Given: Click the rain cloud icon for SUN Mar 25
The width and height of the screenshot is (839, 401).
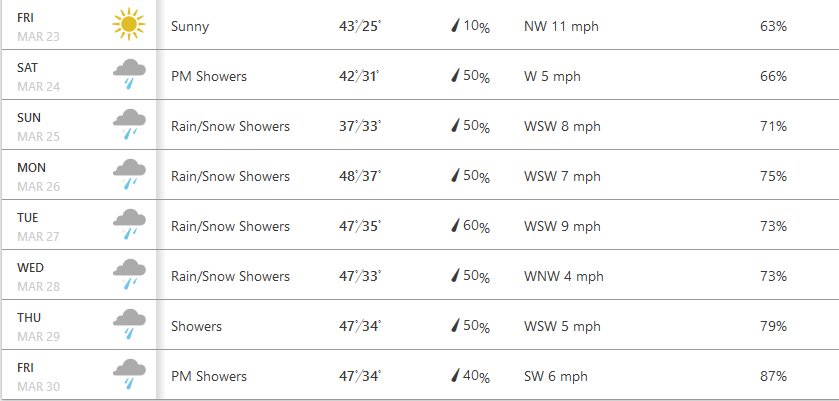Looking at the screenshot, I should point(129,124).
